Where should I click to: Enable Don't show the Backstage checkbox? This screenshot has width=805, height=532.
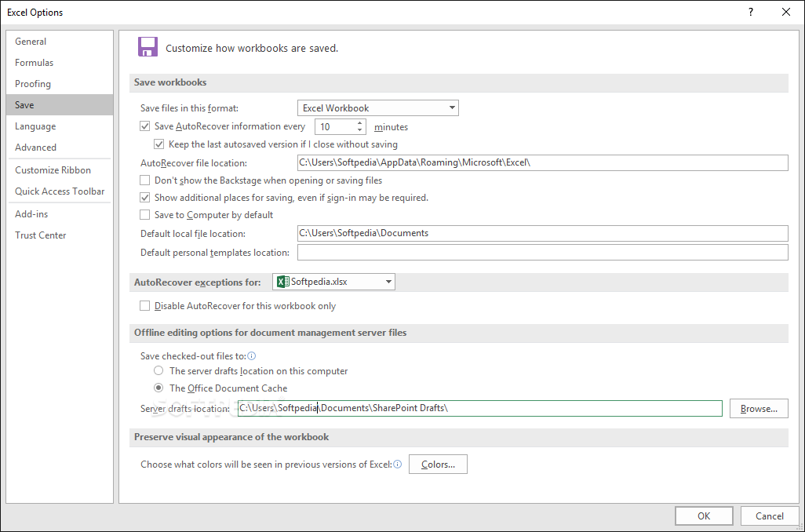click(x=145, y=180)
